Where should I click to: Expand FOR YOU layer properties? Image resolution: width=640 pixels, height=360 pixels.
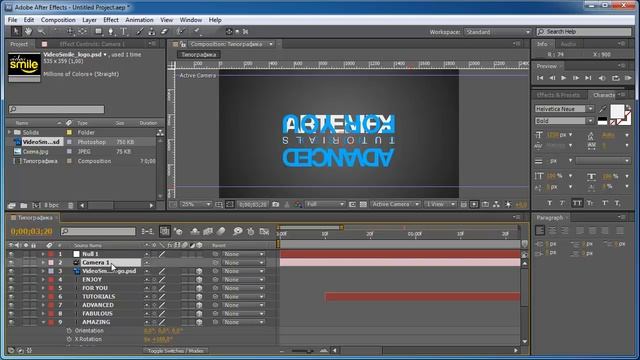(x=43, y=288)
